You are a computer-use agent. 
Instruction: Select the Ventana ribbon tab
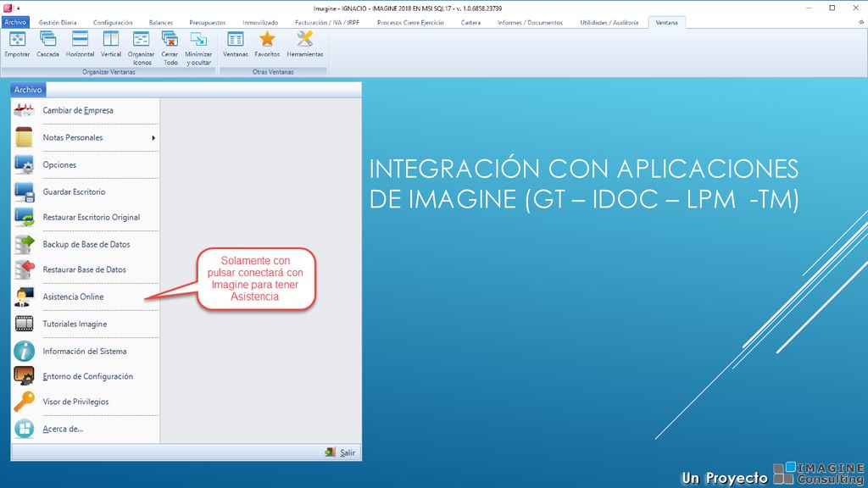click(x=666, y=23)
